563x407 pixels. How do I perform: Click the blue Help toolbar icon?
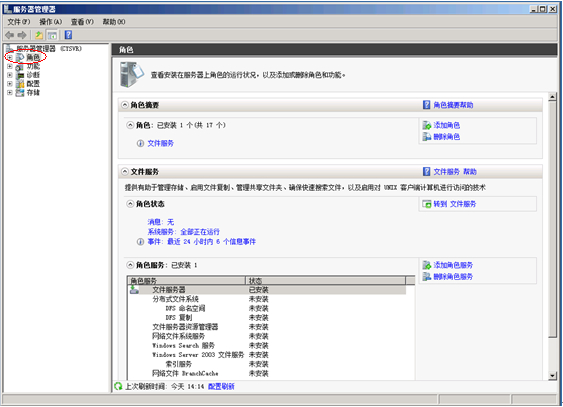click(x=68, y=35)
